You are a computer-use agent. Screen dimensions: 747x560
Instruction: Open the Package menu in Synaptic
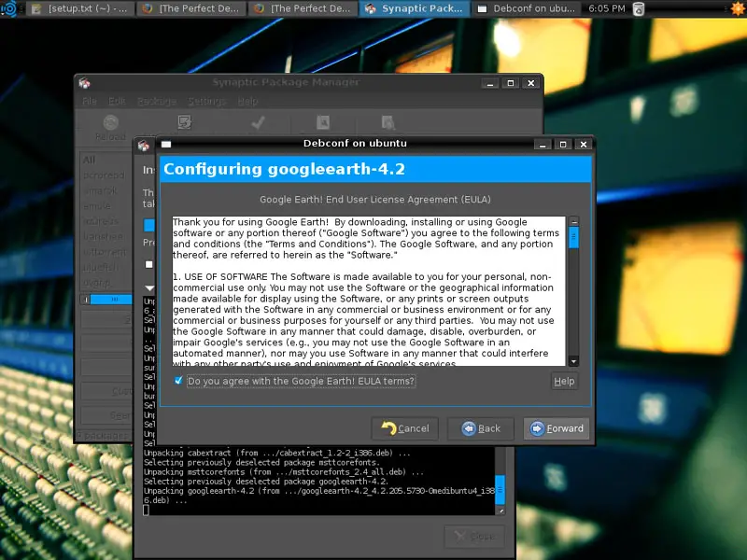click(x=157, y=101)
